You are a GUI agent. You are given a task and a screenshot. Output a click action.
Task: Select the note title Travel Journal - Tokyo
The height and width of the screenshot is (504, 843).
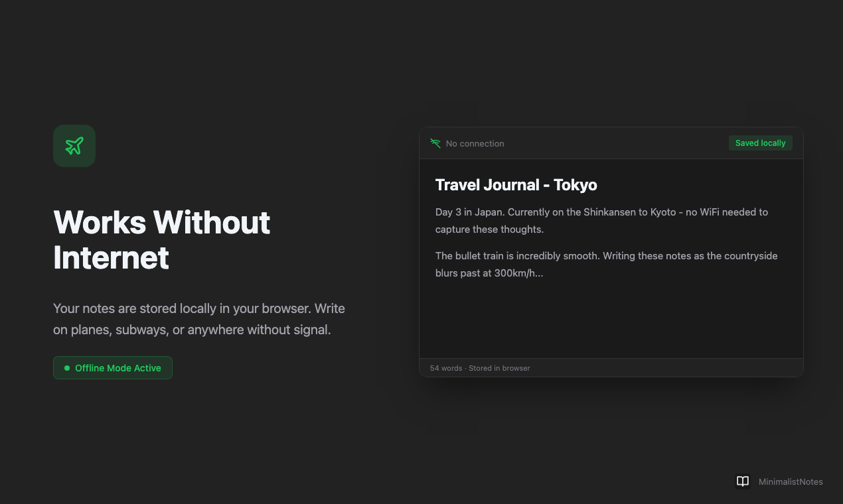516,185
